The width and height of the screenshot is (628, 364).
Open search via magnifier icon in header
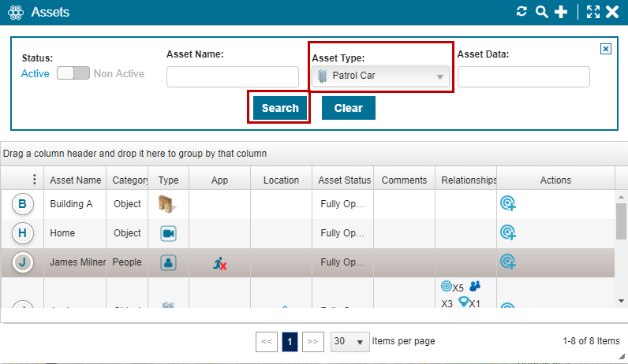coord(541,12)
